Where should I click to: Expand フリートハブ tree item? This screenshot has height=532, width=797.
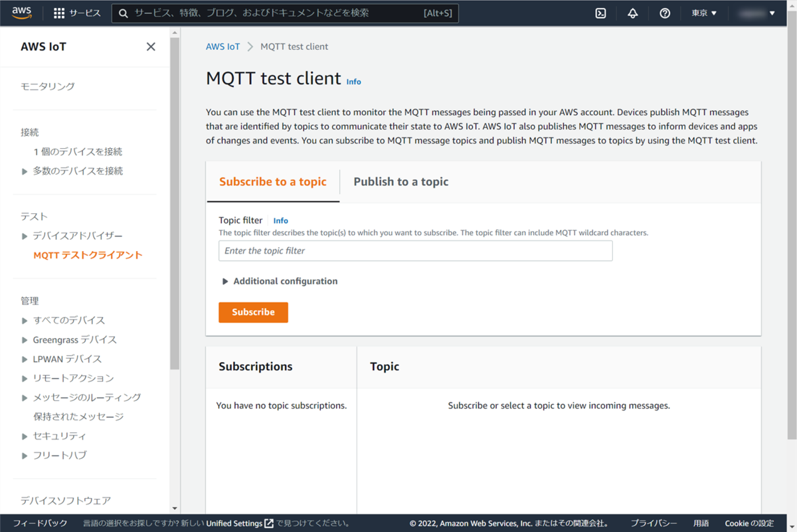click(25, 456)
